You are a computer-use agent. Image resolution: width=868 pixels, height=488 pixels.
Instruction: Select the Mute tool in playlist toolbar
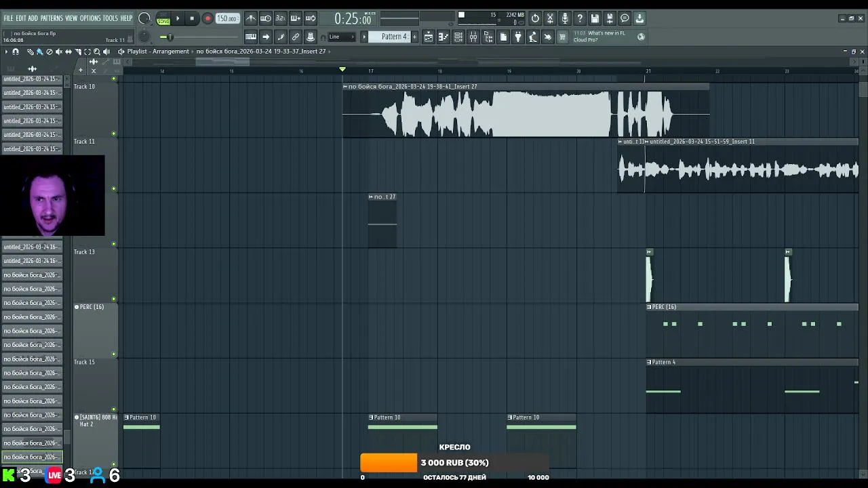tap(59, 52)
